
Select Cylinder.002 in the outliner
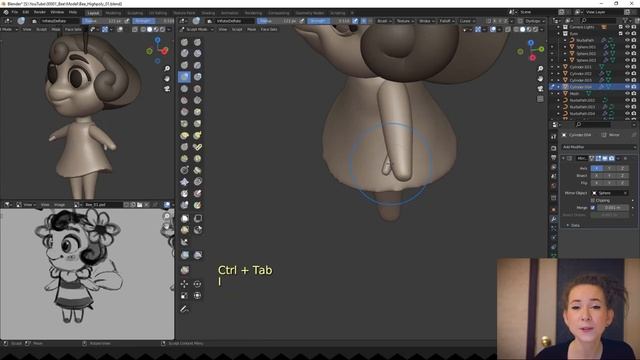(x=580, y=73)
